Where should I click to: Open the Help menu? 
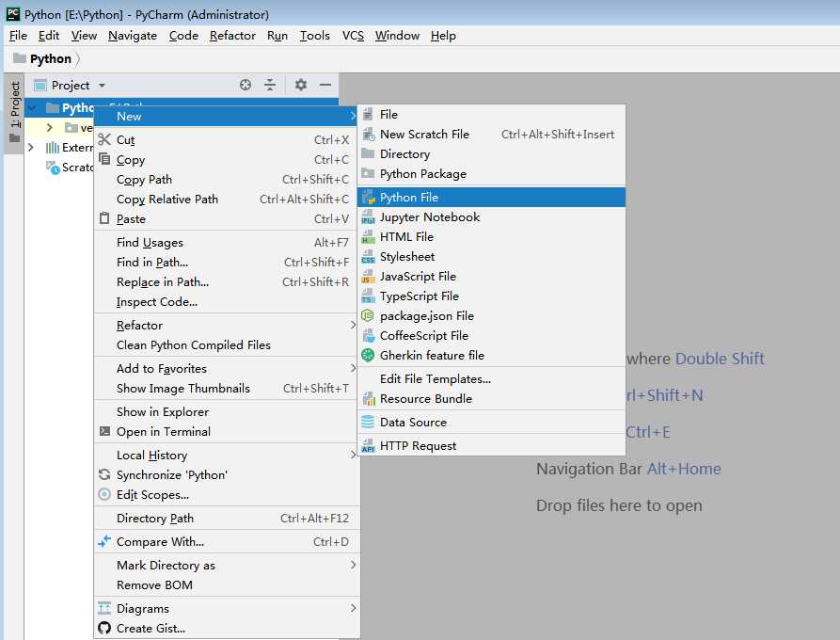click(443, 36)
